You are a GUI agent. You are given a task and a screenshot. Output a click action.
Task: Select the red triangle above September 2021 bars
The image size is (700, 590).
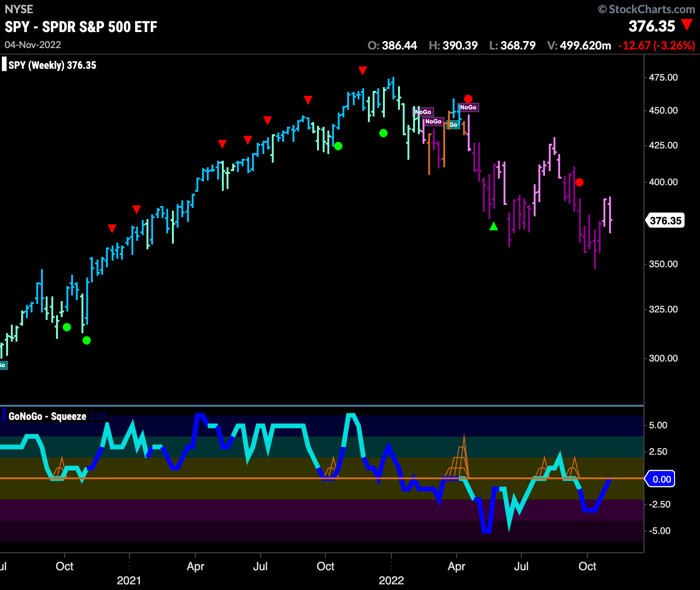308,100
